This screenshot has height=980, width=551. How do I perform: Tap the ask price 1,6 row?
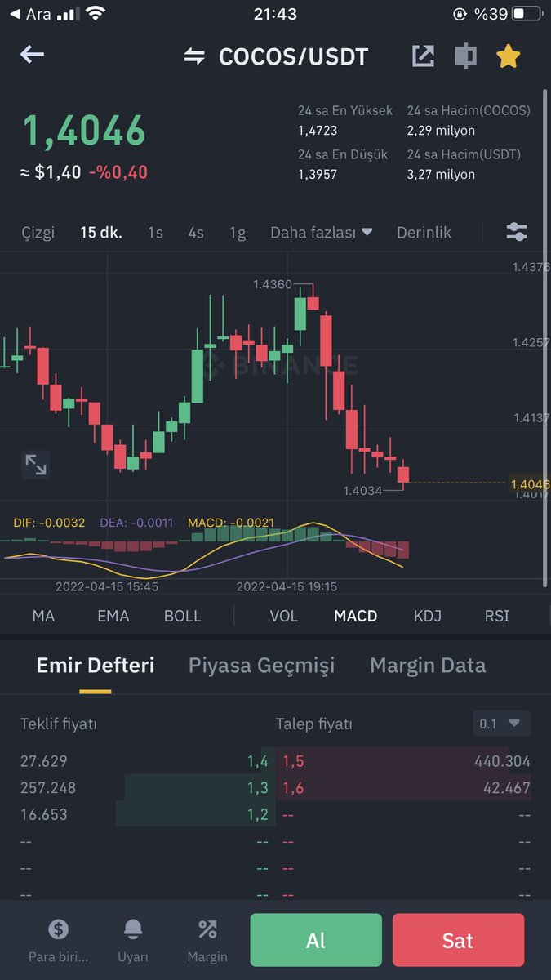404,788
